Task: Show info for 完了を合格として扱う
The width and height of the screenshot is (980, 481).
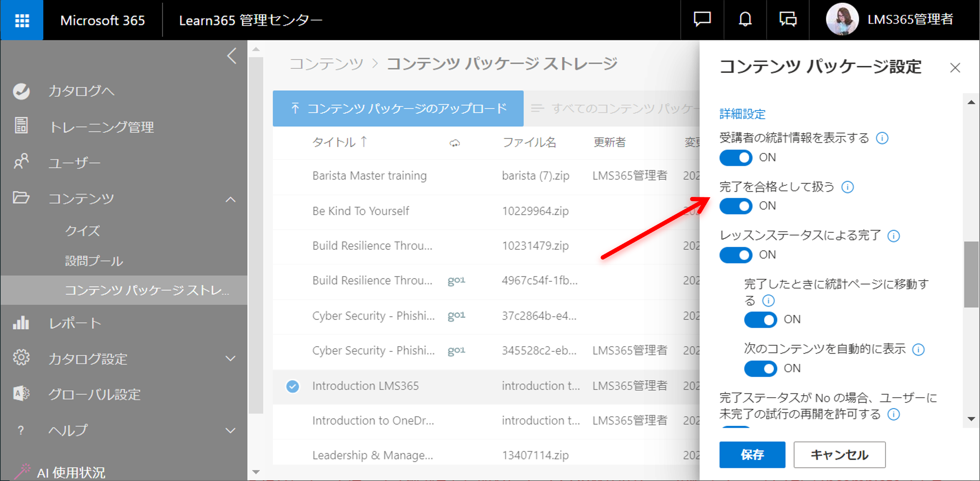Action: pos(847,187)
